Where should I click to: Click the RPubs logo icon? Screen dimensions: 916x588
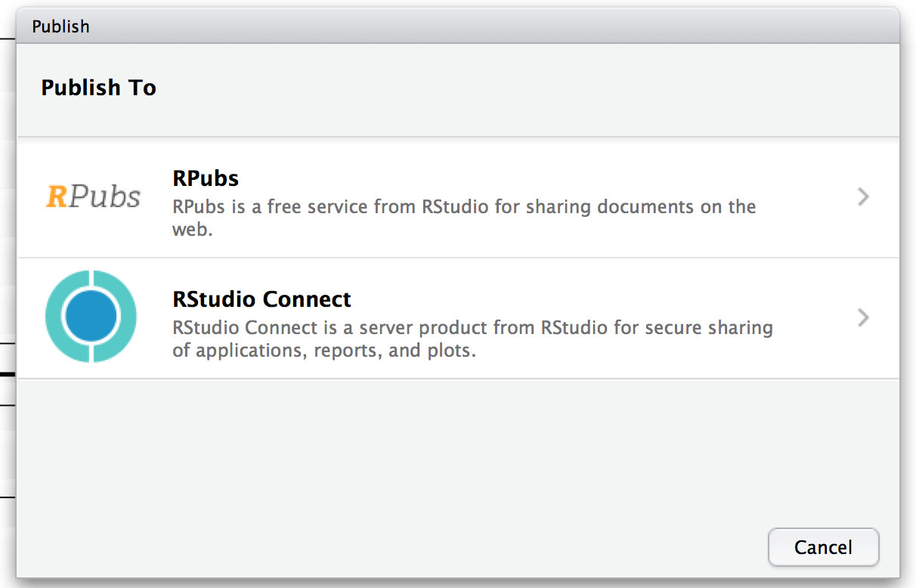pyautogui.click(x=93, y=197)
